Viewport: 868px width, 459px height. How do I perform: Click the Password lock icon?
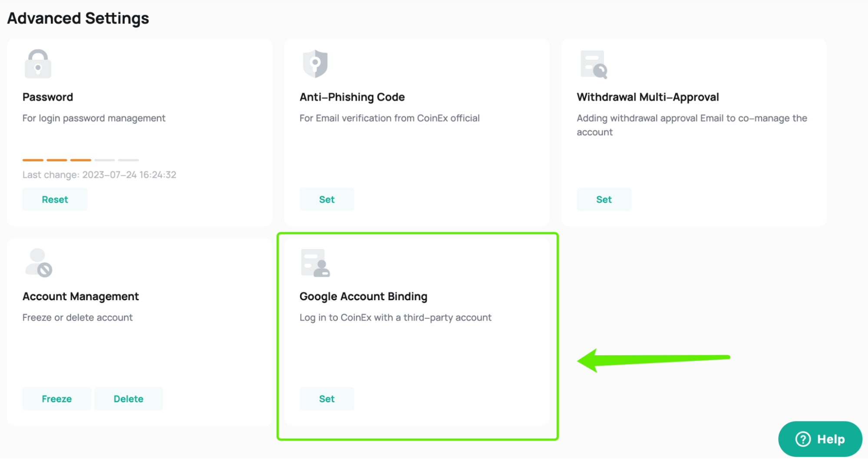point(38,64)
